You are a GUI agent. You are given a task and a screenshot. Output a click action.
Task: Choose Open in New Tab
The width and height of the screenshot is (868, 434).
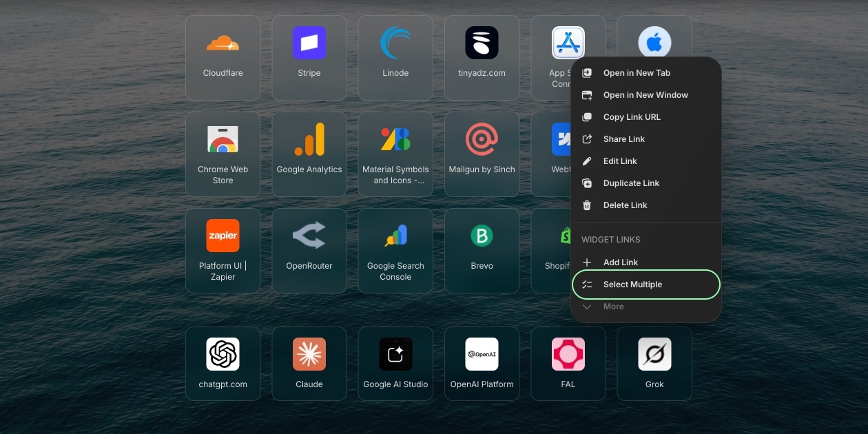click(646, 73)
